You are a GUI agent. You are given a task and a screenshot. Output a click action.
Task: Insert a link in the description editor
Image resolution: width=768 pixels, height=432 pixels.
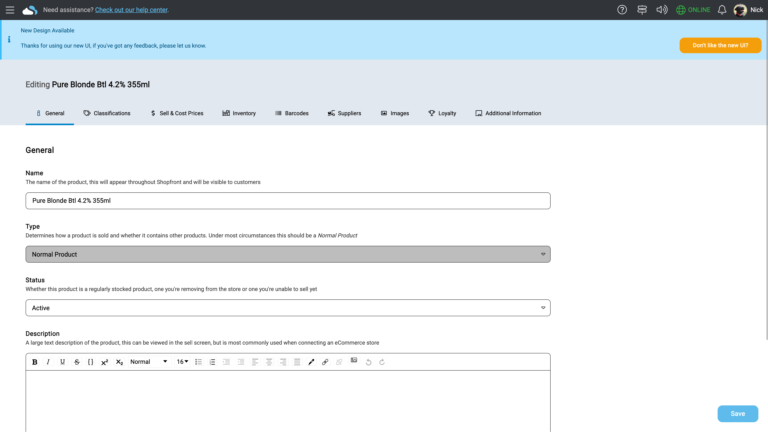click(x=325, y=362)
